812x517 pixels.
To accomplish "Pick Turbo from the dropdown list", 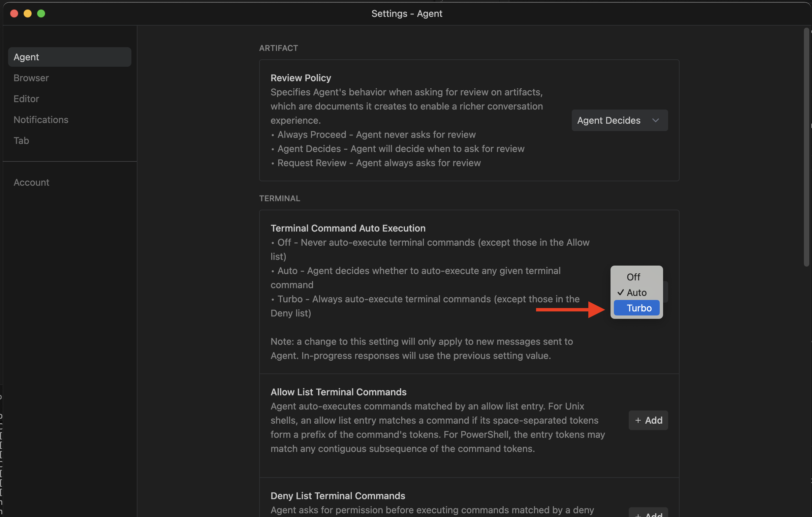I will pos(639,308).
